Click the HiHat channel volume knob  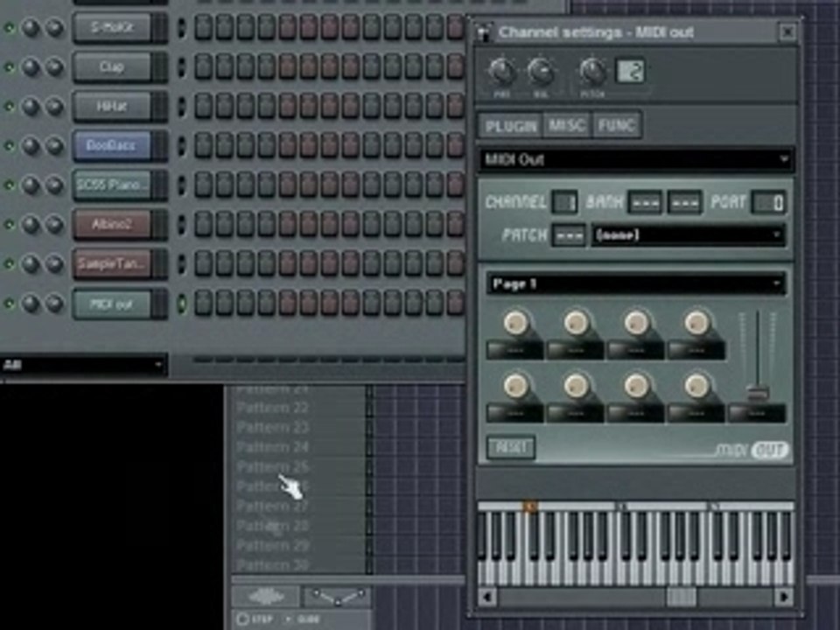pyautogui.click(x=54, y=106)
